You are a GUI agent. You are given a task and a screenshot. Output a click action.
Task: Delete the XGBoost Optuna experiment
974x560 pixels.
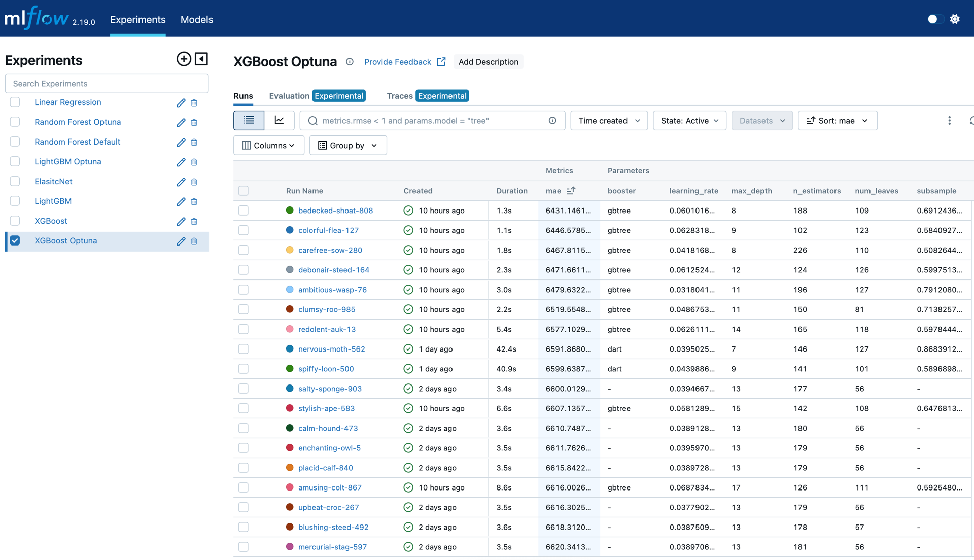coord(194,241)
